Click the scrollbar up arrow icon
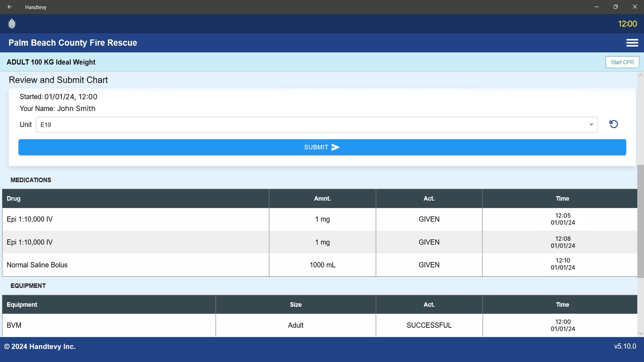Viewport: 644px width, 362px height. pyautogui.click(x=641, y=75)
